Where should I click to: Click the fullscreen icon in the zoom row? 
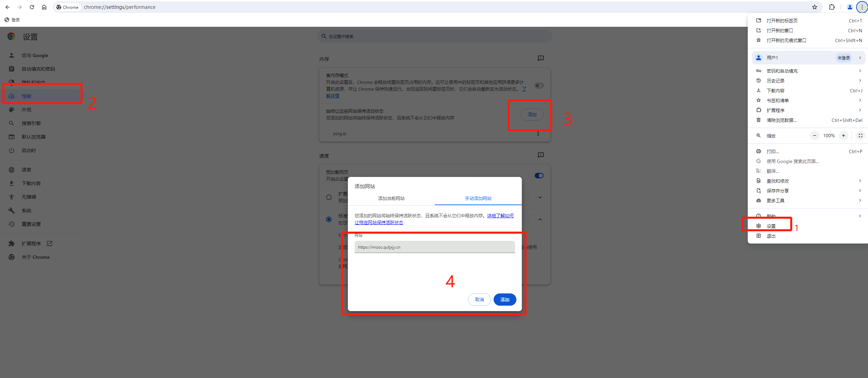(x=860, y=136)
